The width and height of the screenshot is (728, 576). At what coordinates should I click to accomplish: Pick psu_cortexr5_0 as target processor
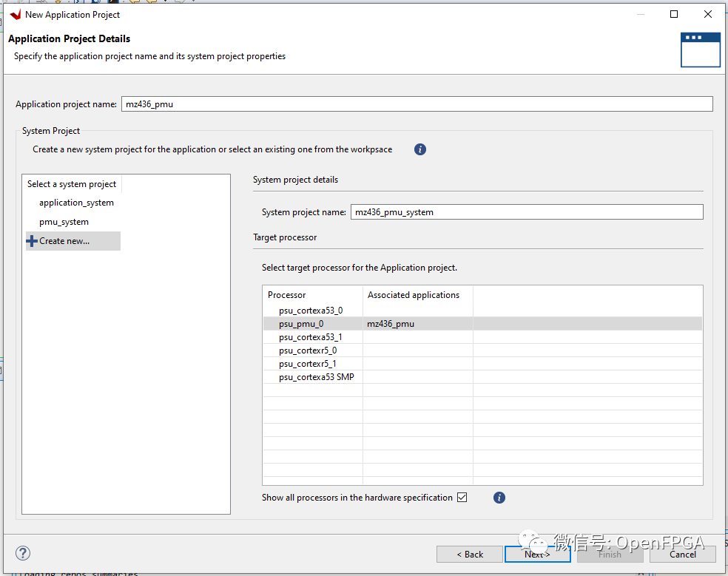[x=308, y=350]
